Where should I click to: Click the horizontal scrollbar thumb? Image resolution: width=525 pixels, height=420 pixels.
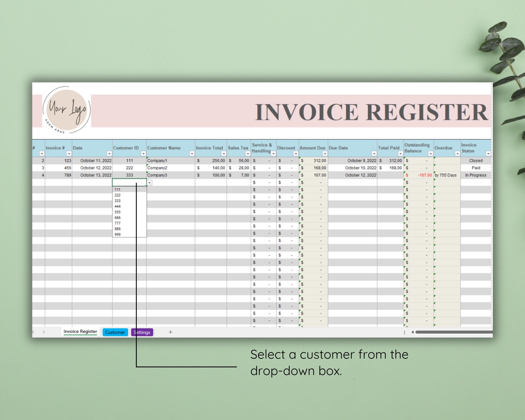pyautogui.click(x=454, y=332)
